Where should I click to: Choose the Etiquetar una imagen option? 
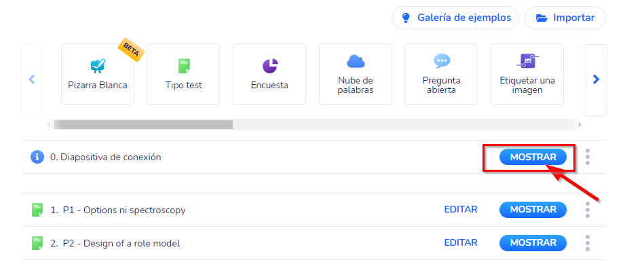pyautogui.click(x=527, y=74)
